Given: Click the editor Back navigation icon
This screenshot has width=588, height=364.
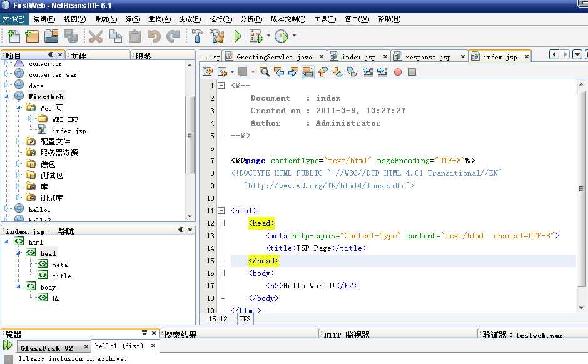Looking at the screenshot, I should (223, 71).
